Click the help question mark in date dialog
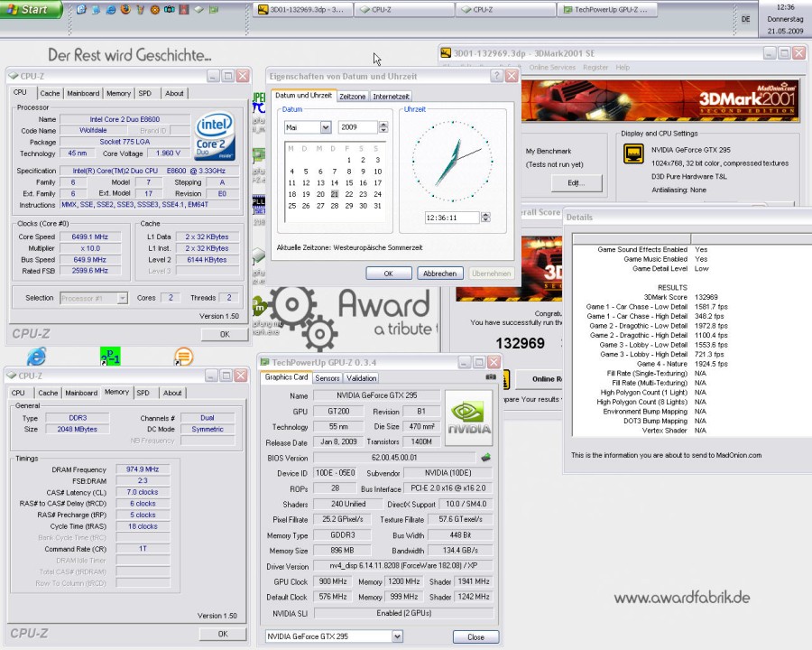Screen dimensions: 812x650 click(x=496, y=76)
